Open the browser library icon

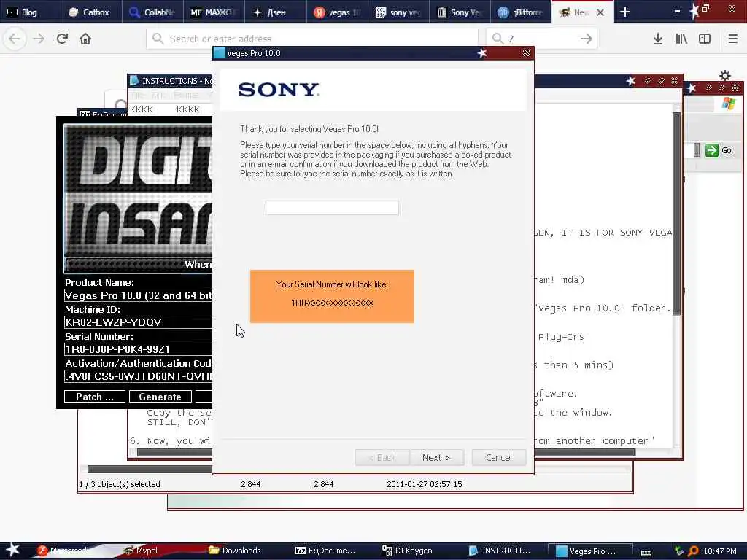(681, 39)
